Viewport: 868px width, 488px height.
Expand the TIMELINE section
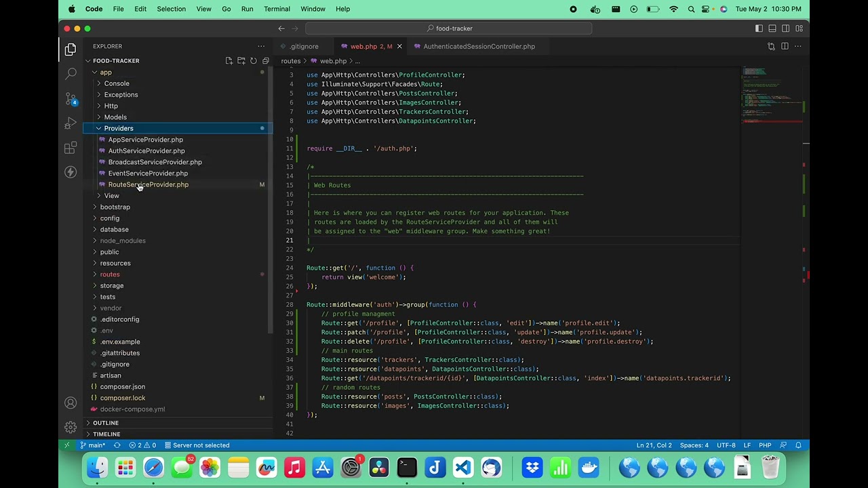(106, 434)
